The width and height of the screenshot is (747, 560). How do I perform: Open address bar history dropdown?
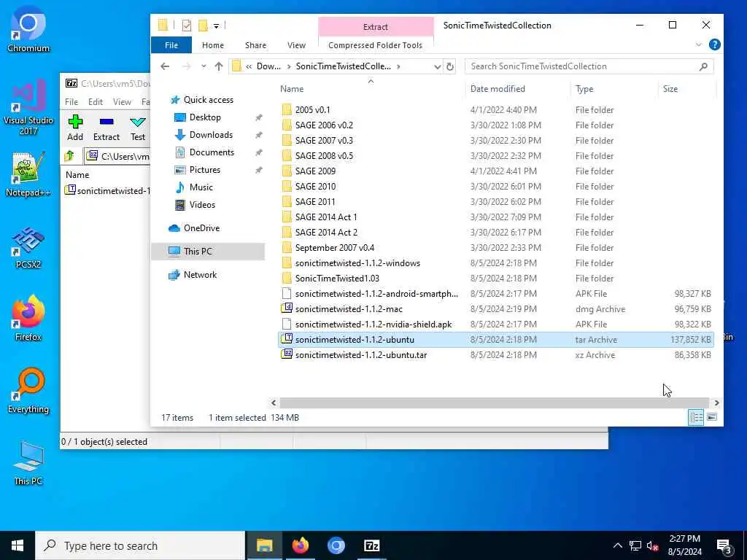pyautogui.click(x=438, y=66)
